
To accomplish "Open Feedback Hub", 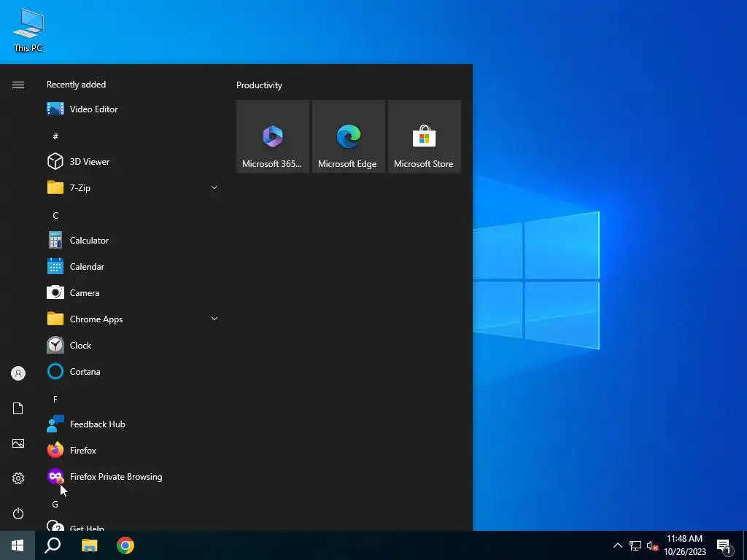I will click(x=133, y=424).
